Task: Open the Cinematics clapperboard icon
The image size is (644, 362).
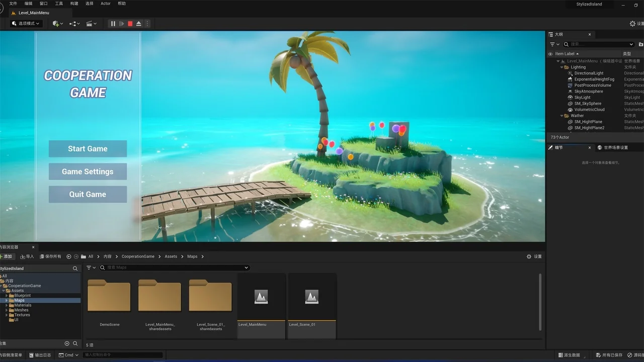Action: [x=90, y=23]
